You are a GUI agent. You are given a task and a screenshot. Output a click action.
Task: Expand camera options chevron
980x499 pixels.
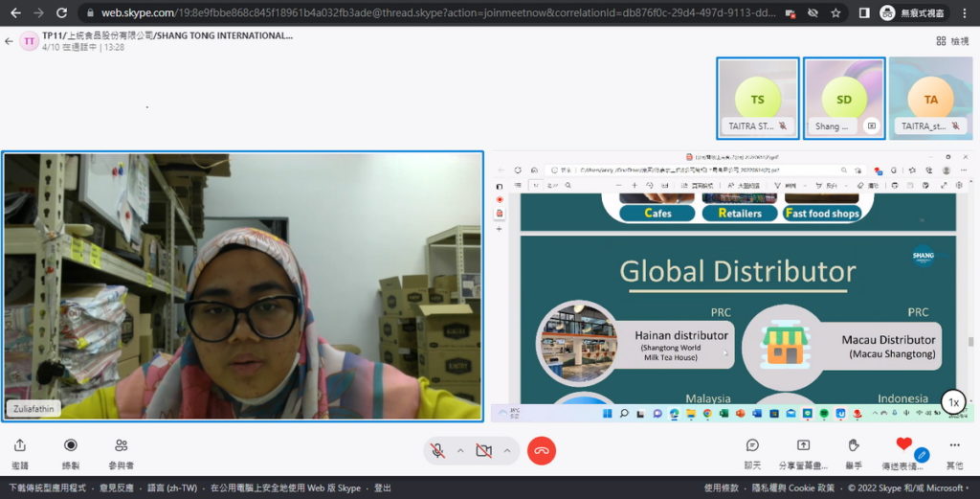pos(507,450)
